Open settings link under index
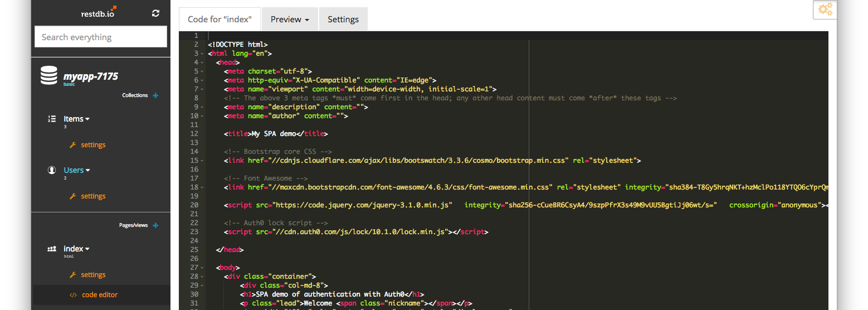 (x=93, y=275)
